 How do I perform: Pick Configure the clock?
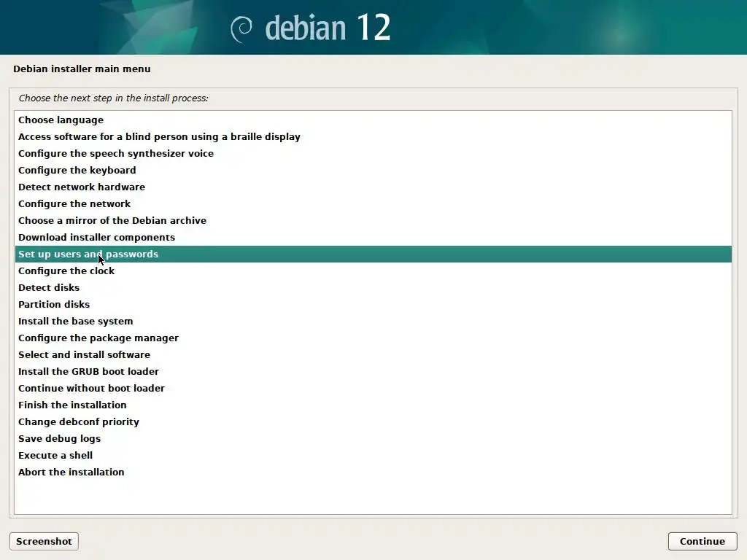click(373, 271)
